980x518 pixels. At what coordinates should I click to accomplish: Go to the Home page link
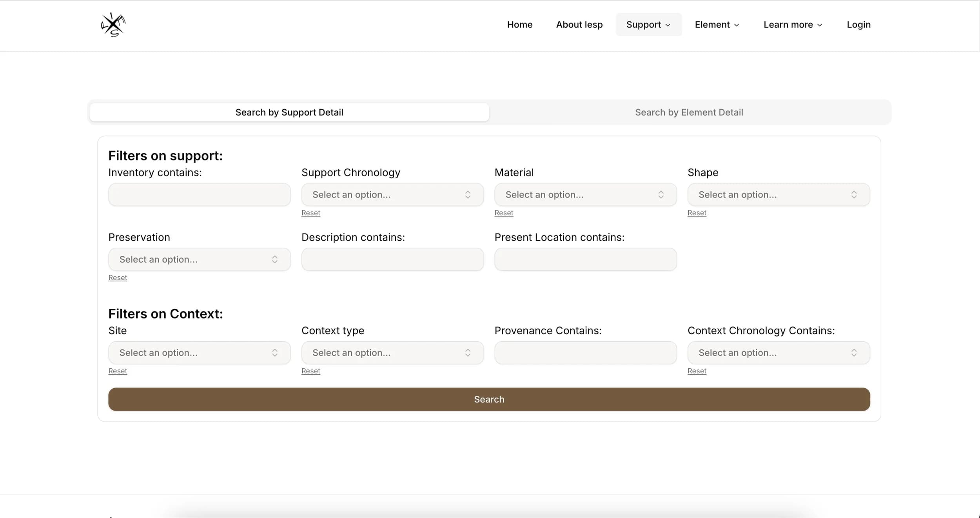(x=519, y=25)
